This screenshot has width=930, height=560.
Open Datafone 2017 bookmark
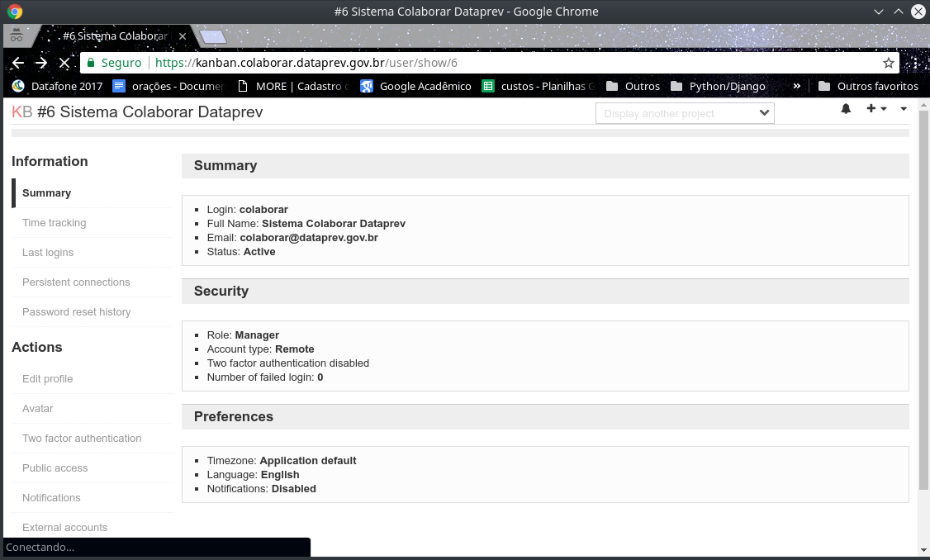(x=58, y=86)
